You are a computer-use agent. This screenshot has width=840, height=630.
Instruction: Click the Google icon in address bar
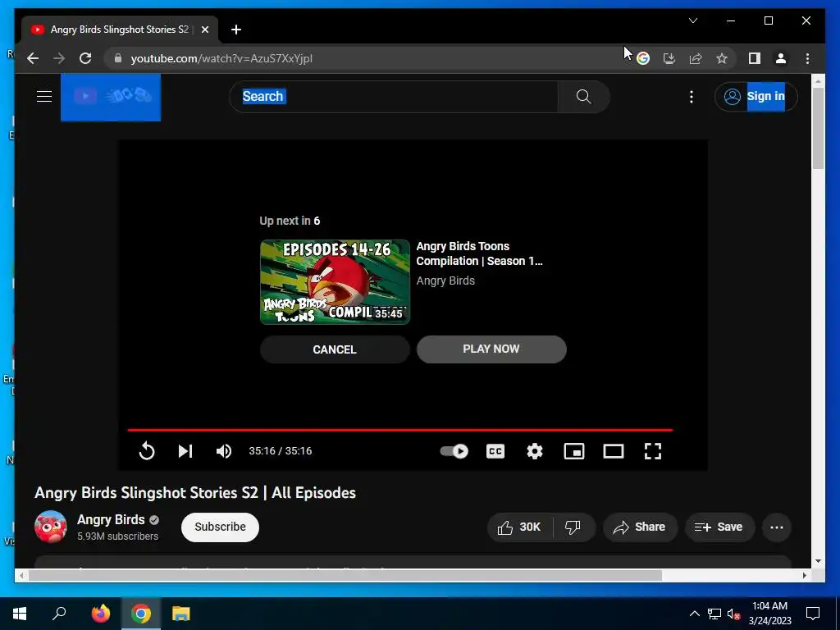point(643,58)
